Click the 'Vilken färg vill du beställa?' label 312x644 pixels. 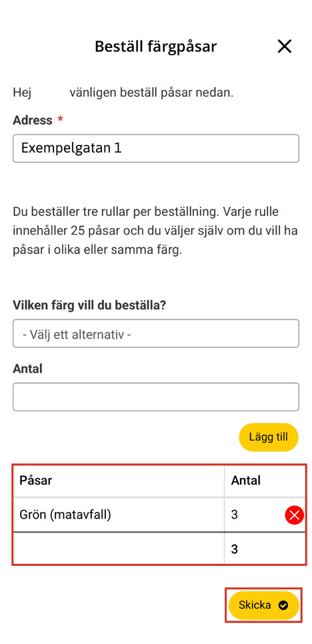[x=89, y=305]
